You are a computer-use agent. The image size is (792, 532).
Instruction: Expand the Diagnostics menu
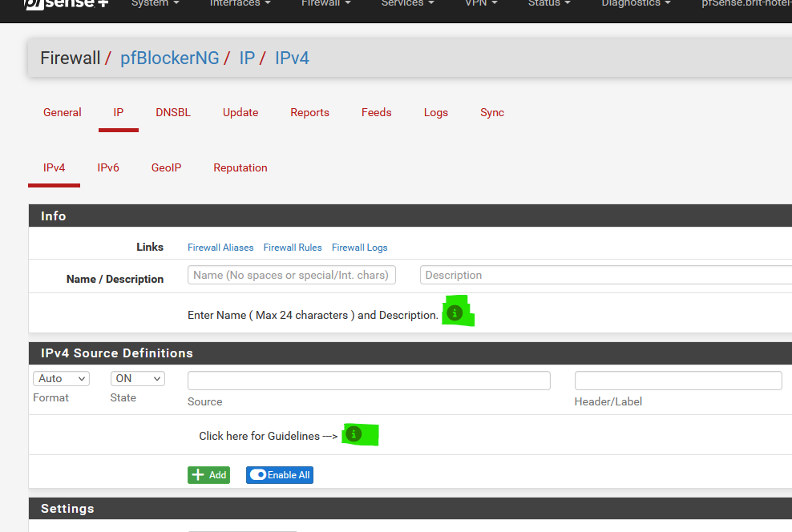636,3
